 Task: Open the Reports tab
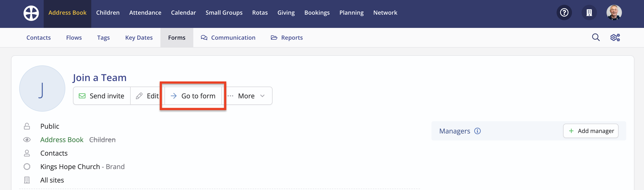(x=286, y=38)
